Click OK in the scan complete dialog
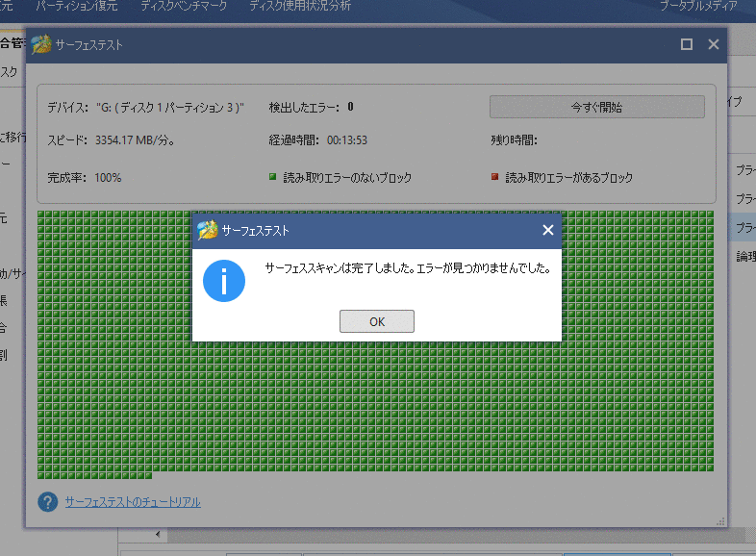Image resolution: width=756 pixels, height=556 pixels. point(376,321)
